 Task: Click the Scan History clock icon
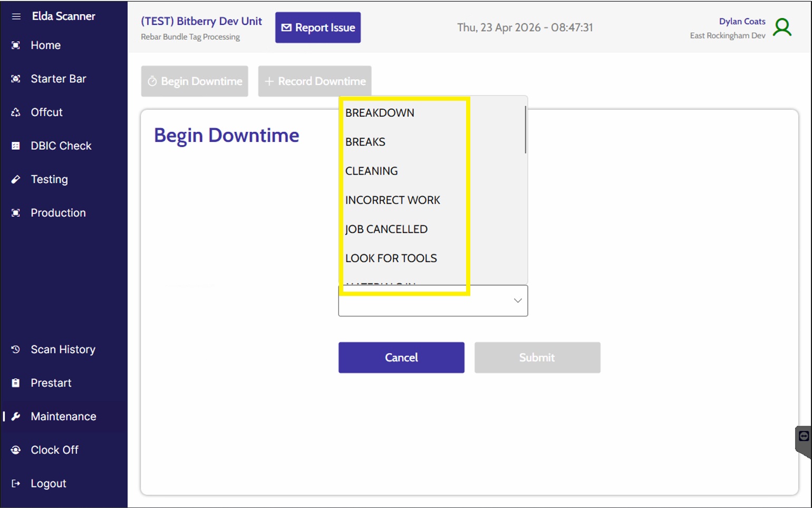pos(16,349)
